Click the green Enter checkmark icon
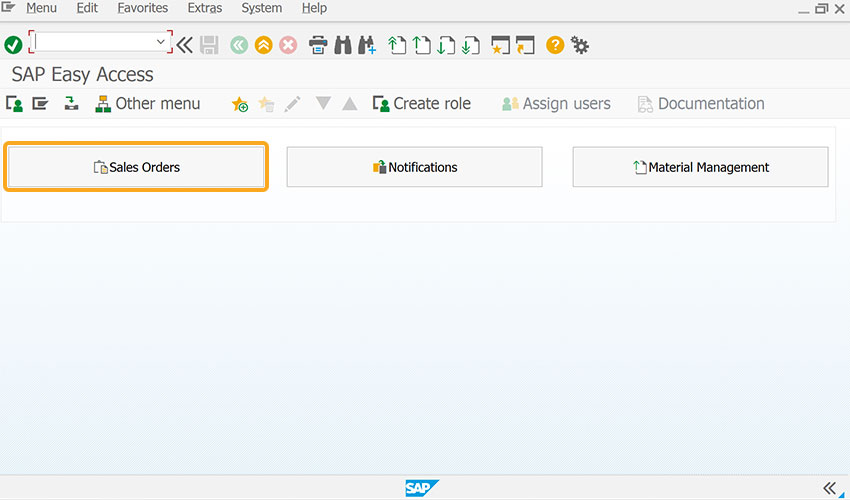 pyautogui.click(x=13, y=45)
